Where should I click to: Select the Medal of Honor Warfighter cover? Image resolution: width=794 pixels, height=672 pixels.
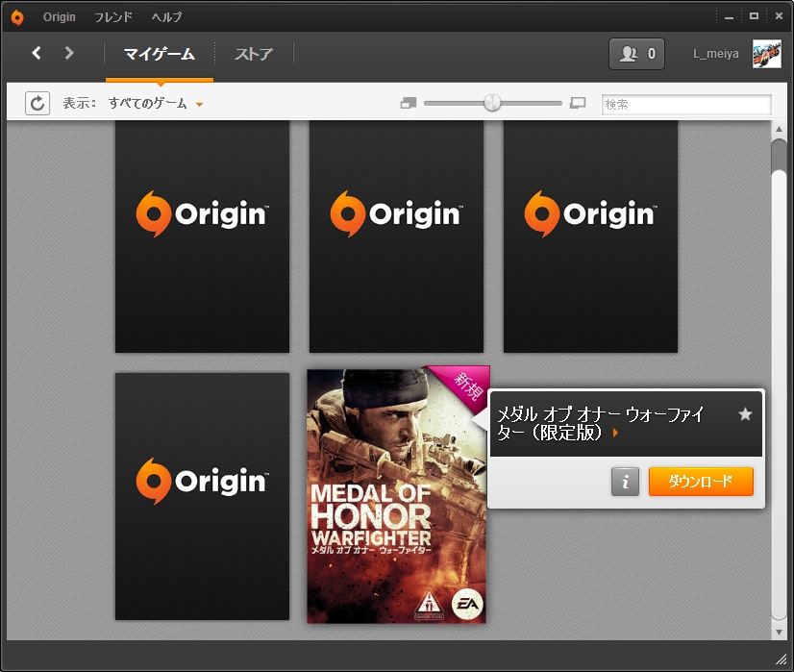396,496
